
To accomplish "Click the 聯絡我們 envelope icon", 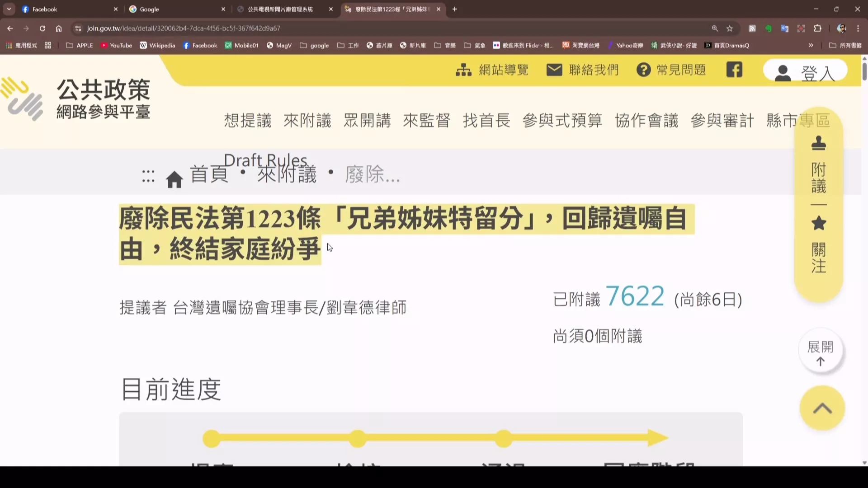I will point(554,70).
